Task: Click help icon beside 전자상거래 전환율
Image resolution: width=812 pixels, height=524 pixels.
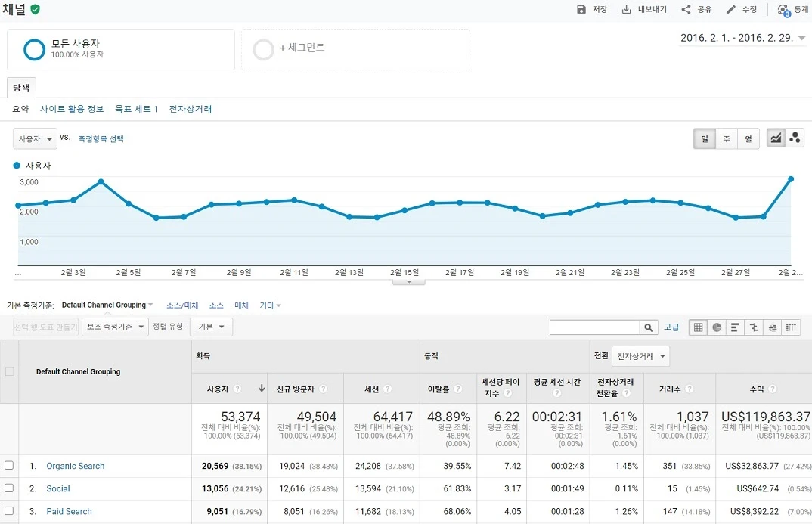Action: pos(626,393)
